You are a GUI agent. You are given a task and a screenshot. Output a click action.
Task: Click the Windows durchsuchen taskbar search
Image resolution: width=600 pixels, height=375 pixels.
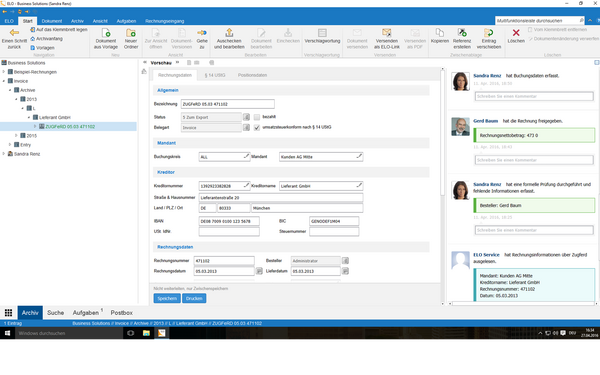69,333
